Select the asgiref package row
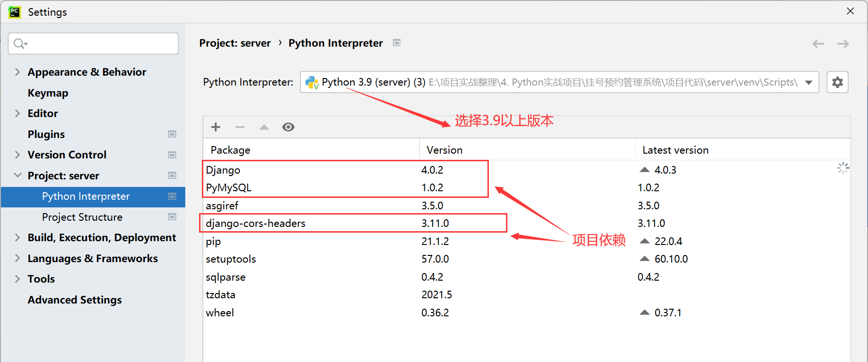 pyautogui.click(x=526, y=205)
